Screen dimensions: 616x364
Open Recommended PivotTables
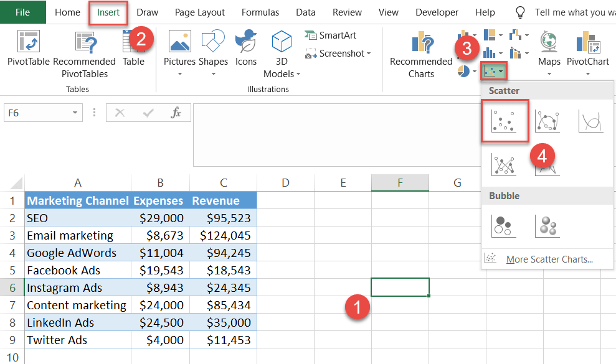(85, 53)
